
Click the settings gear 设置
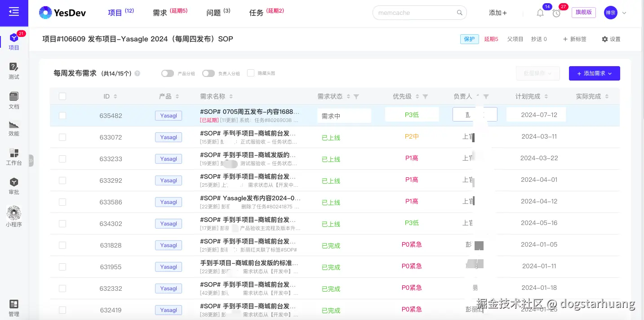click(611, 39)
